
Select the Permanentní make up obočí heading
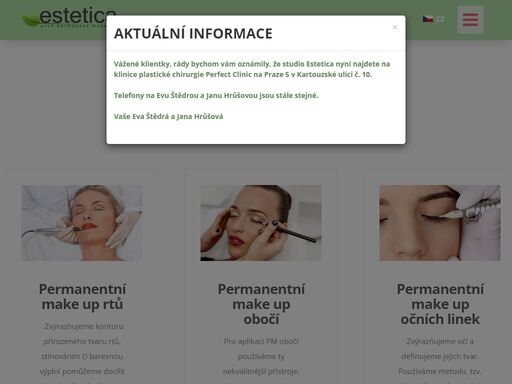coord(261,304)
